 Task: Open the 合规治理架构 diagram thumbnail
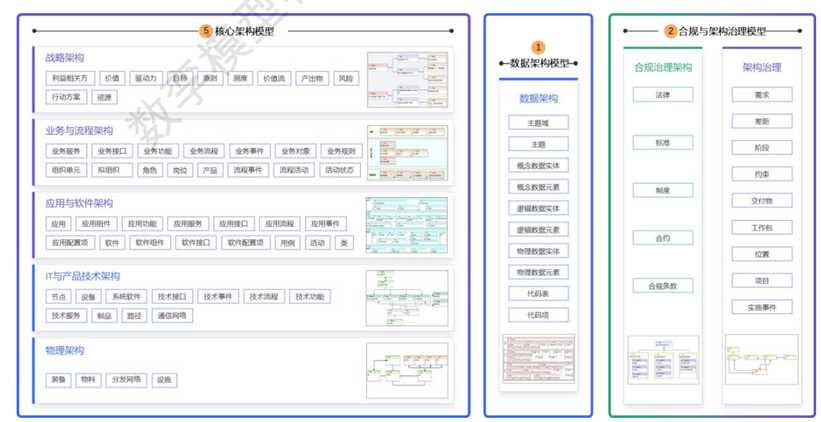[x=655, y=360]
